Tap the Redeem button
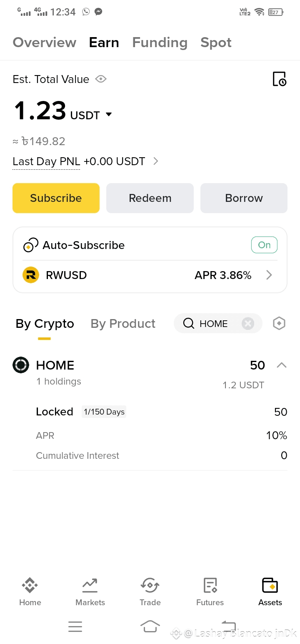Viewport: 300px width, 644px height. click(150, 198)
